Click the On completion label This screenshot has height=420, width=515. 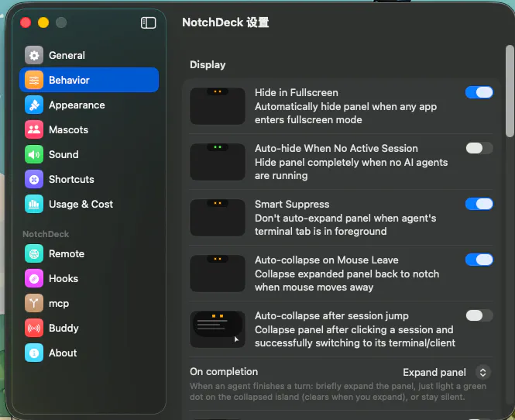[224, 372]
